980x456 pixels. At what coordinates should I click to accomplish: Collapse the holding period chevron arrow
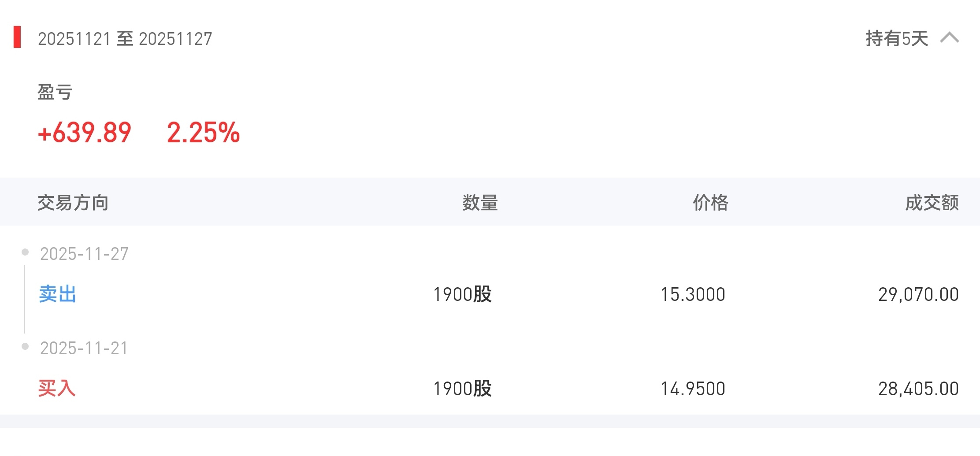949,38
